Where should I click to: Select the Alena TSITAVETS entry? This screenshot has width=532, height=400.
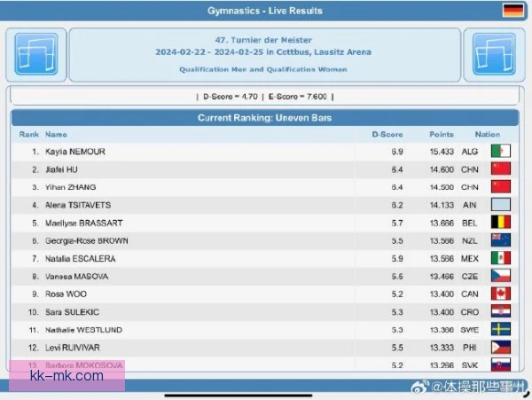tap(78, 205)
